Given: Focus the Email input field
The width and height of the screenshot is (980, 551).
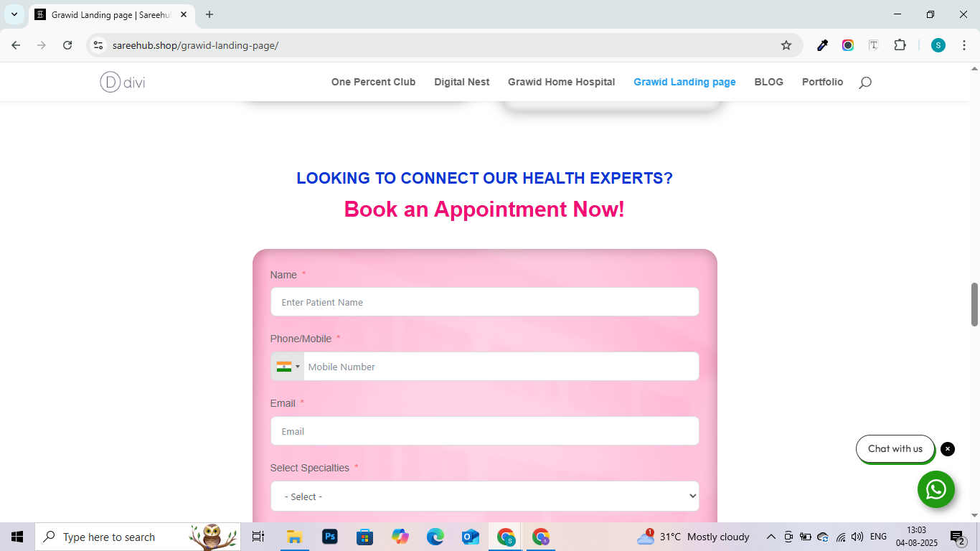Looking at the screenshot, I should (x=484, y=431).
